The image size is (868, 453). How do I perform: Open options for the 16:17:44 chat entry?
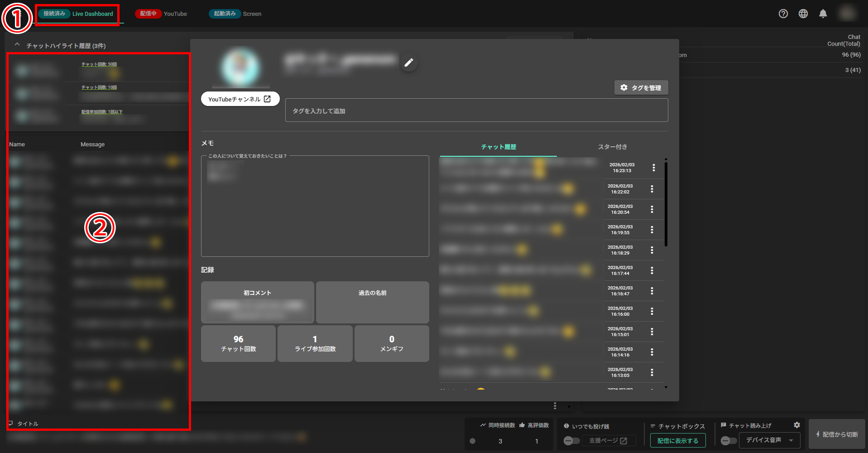click(652, 270)
